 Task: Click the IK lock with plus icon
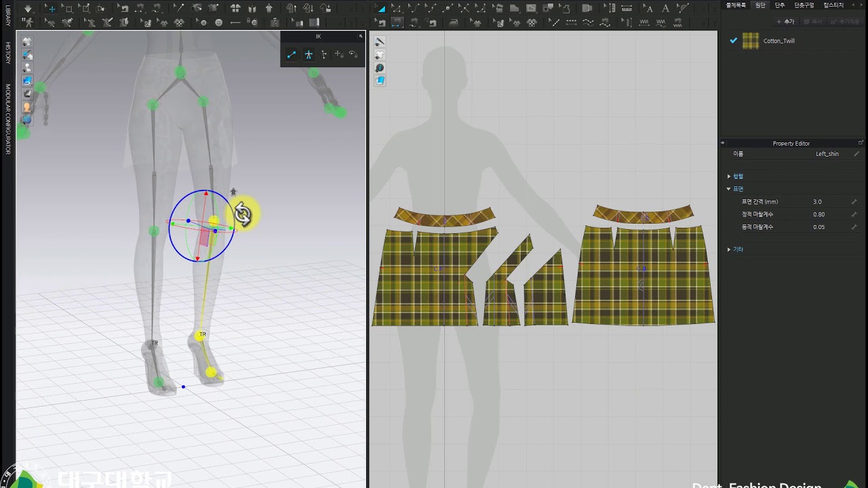click(339, 55)
